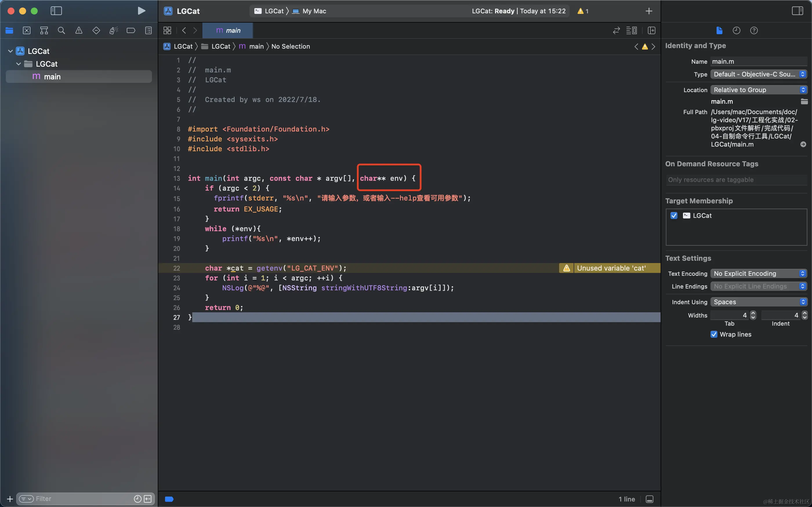Select the main editor tab

click(228, 30)
